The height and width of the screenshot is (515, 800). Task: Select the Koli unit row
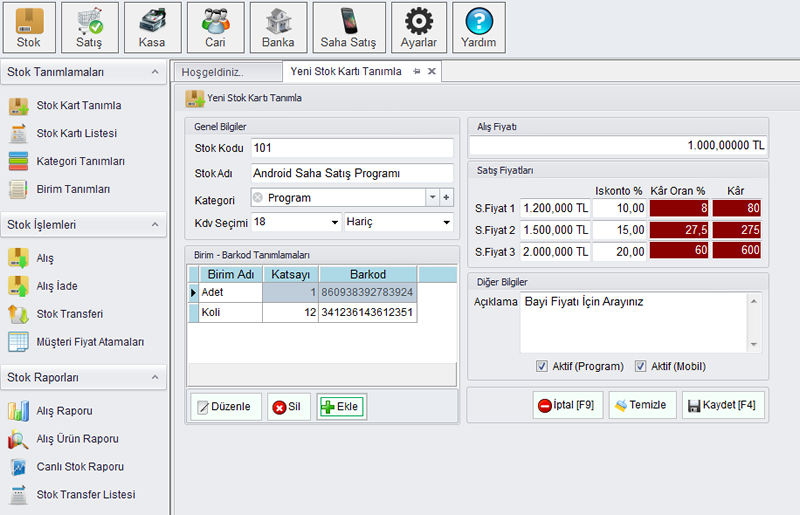point(303,312)
